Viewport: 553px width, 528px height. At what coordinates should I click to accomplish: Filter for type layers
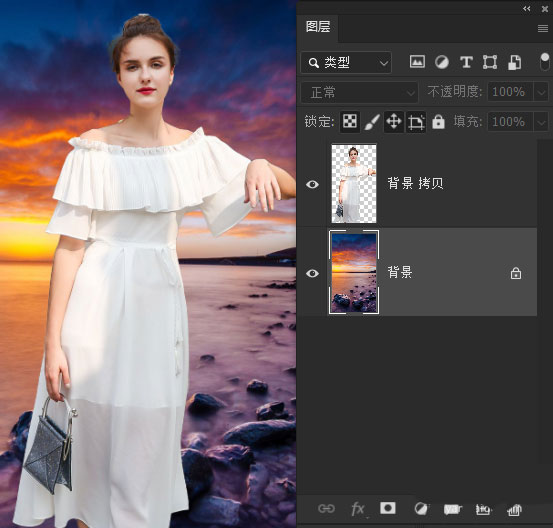466,62
